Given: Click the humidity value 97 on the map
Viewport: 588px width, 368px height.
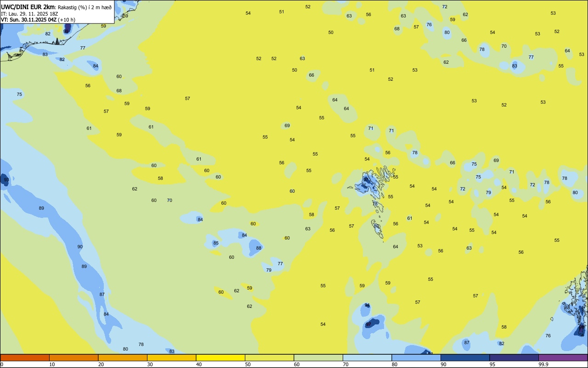Looking at the screenshot, I should pos(368,324).
